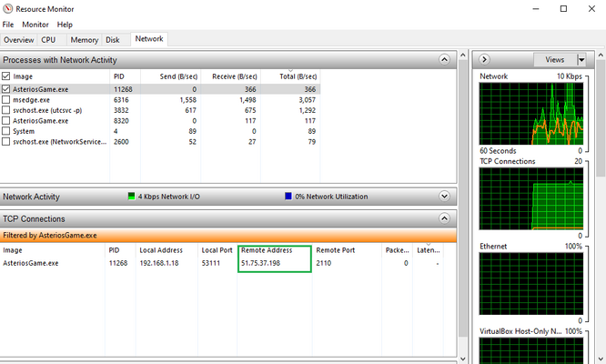
Task: Sort TCP connections by Local Address header
Action: pos(167,250)
